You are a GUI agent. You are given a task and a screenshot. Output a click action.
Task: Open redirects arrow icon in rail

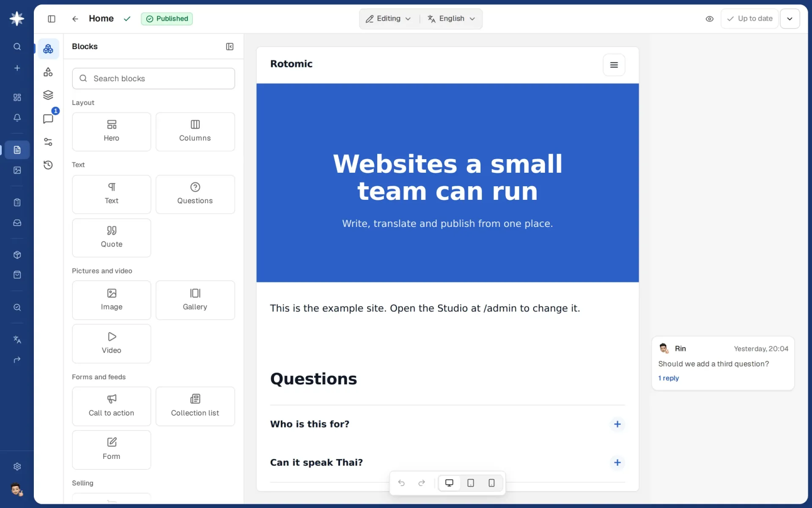(17, 360)
